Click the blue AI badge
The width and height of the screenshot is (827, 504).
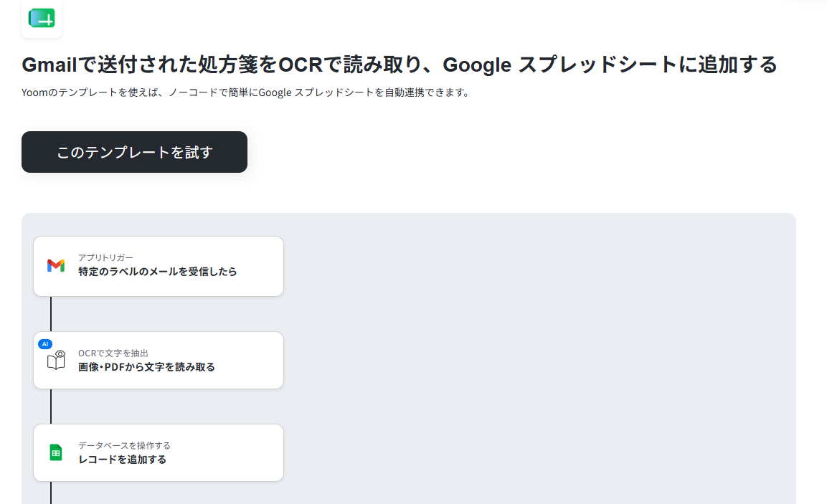[x=45, y=343]
